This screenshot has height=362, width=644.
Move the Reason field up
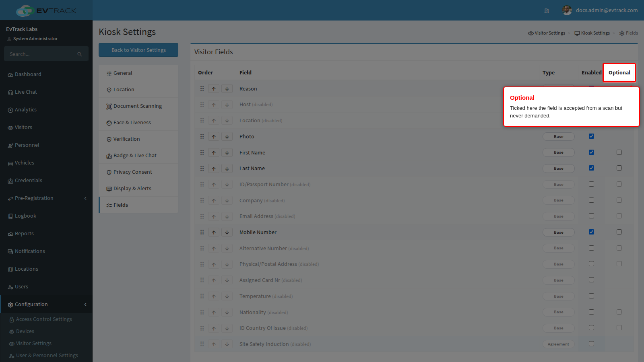coord(214,88)
